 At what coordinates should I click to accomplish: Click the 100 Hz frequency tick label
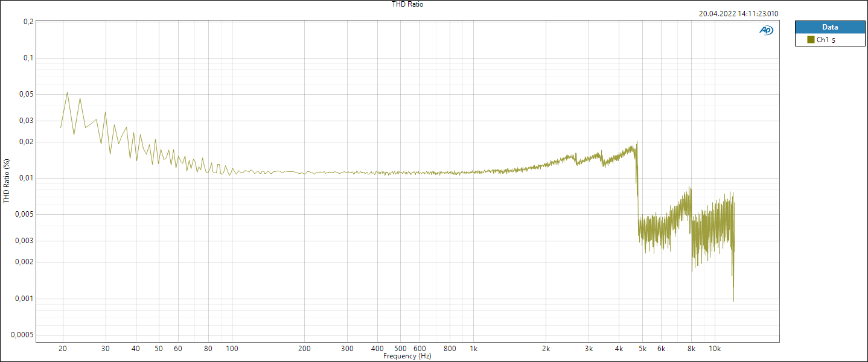(232, 349)
